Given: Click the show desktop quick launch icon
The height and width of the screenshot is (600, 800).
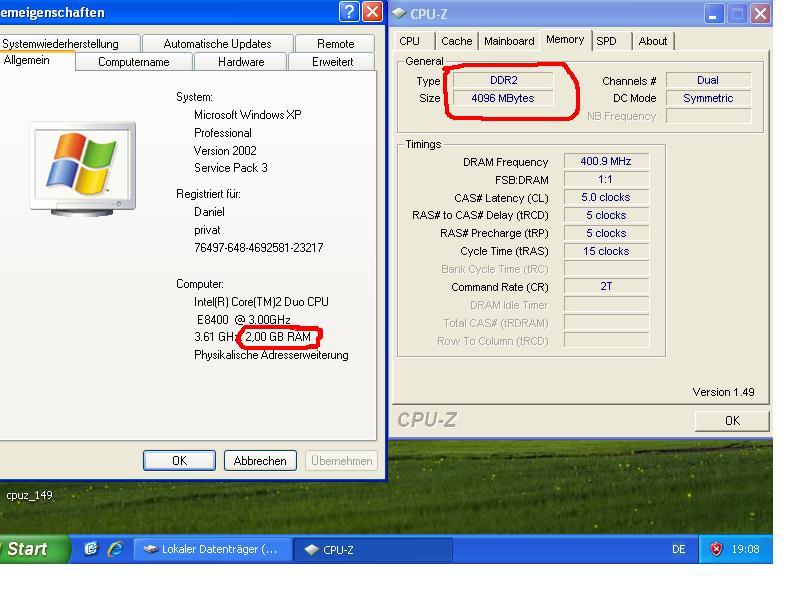Looking at the screenshot, I should 91,549.
